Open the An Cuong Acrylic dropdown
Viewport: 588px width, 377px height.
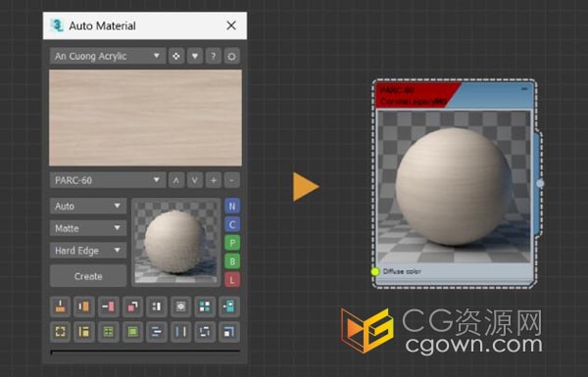pos(108,56)
